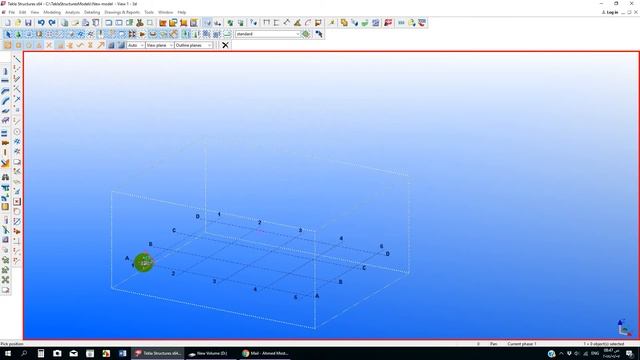Click the Inquire object icon

(x=253, y=23)
